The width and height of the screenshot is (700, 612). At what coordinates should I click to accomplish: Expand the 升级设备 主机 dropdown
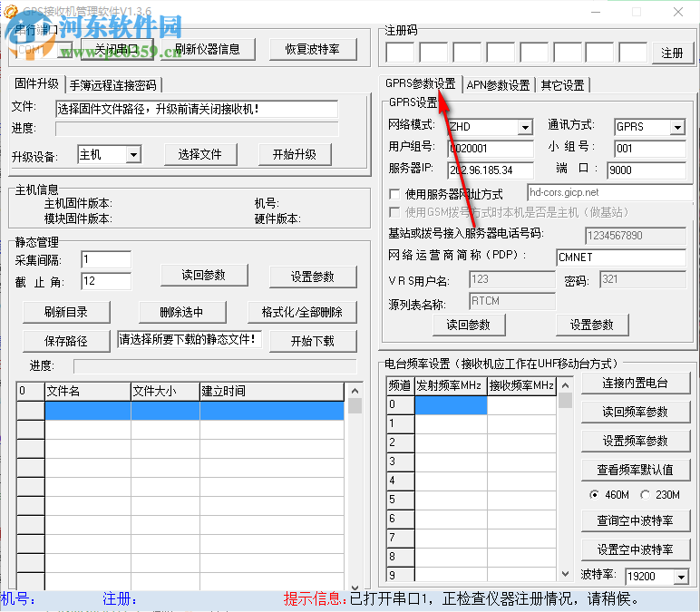[133, 155]
